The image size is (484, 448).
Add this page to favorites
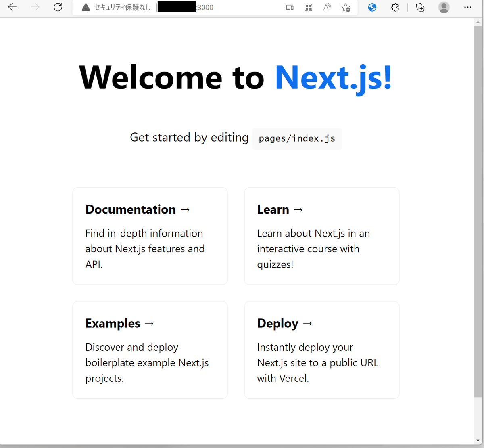point(346,7)
